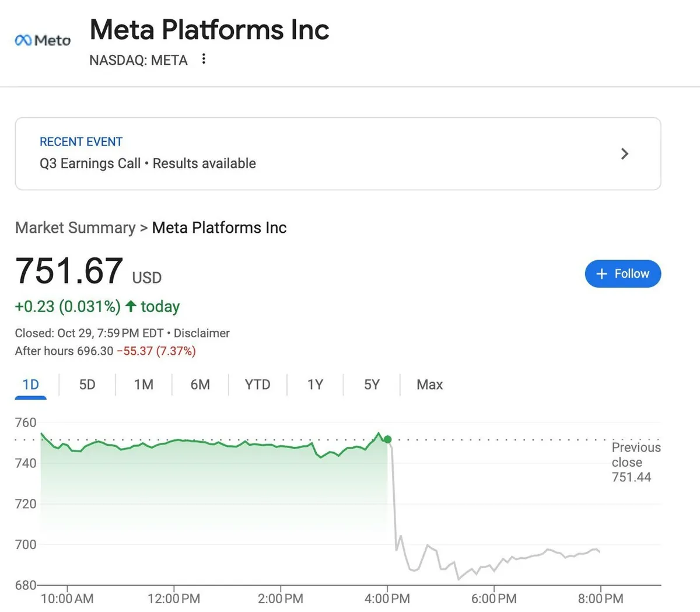Image resolution: width=700 pixels, height=612 pixels.
Task: Click the after-hours gray line at 6:00 PM
Action: (x=494, y=569)
